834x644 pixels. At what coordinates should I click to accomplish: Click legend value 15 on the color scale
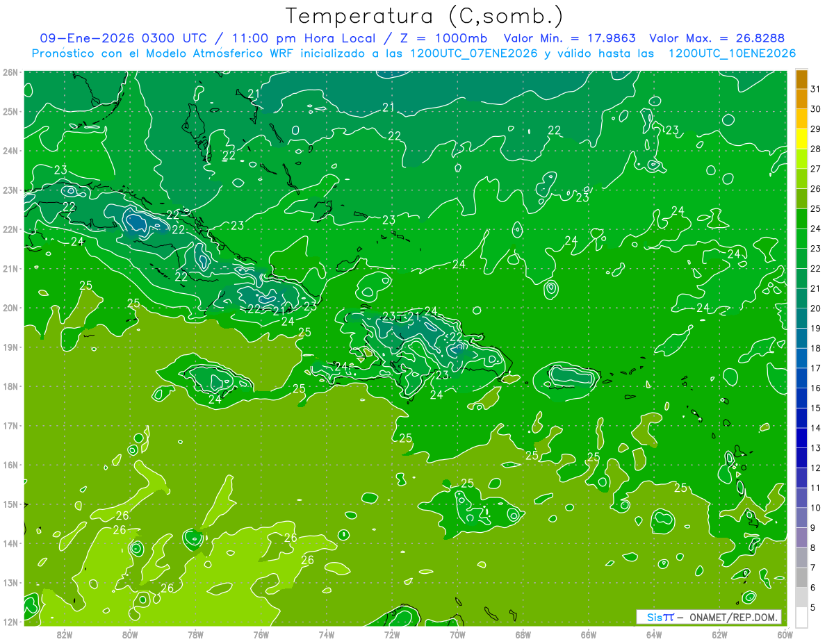tap(816, 408)
